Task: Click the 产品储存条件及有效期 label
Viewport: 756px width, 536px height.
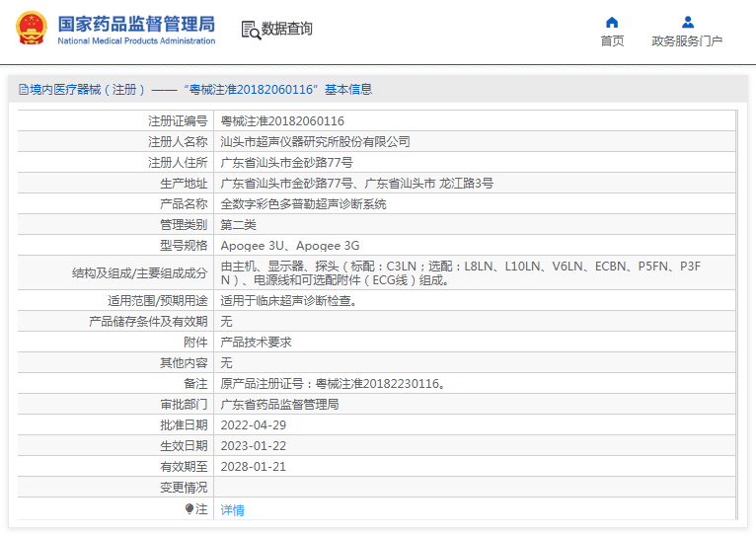Action: tap(148, 322)
